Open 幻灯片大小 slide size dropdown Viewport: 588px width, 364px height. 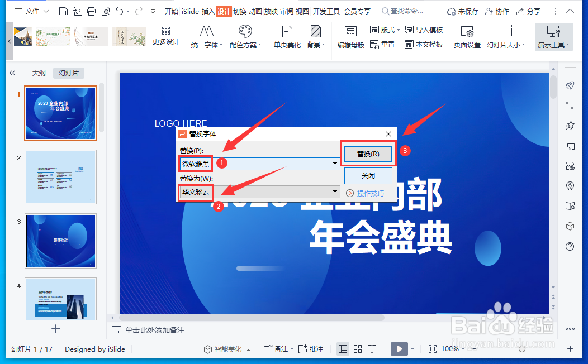click(x=505, y=37)
